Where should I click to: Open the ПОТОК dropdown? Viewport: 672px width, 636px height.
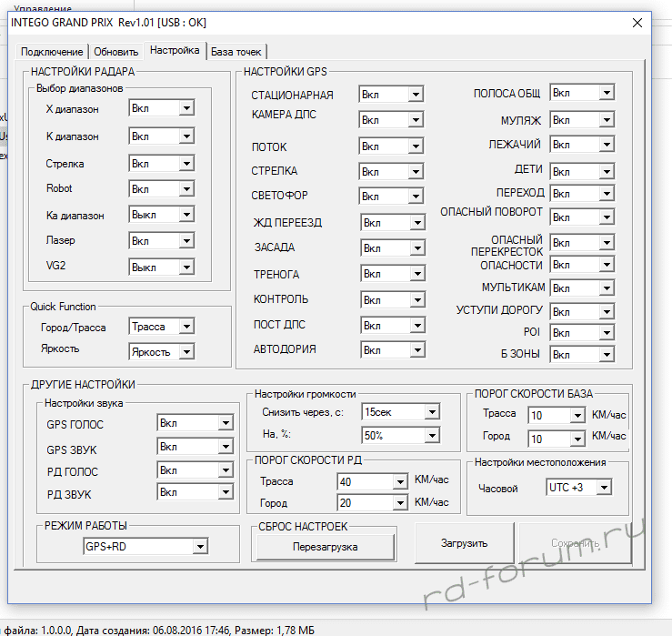tap(391, 146)
